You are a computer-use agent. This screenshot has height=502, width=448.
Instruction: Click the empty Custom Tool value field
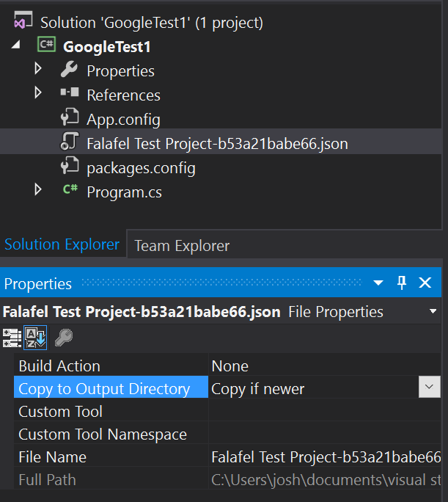[324, 410]
